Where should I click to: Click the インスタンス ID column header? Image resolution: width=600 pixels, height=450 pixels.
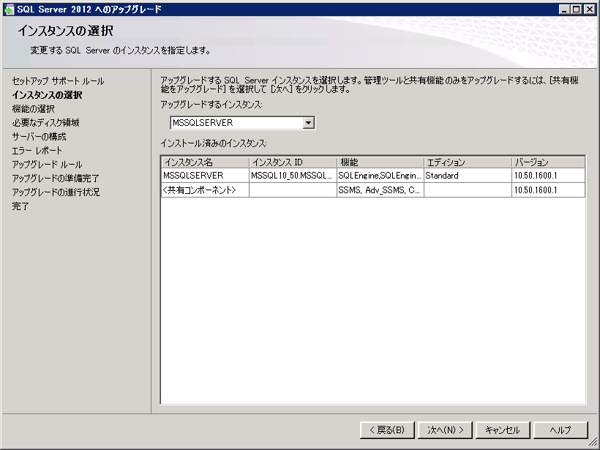coord(293,162)
